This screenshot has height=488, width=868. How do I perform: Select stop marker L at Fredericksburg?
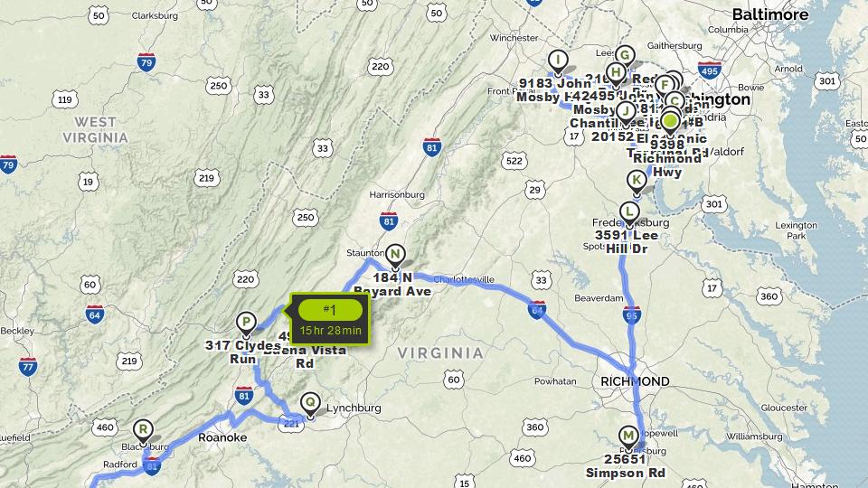[629, 214]
